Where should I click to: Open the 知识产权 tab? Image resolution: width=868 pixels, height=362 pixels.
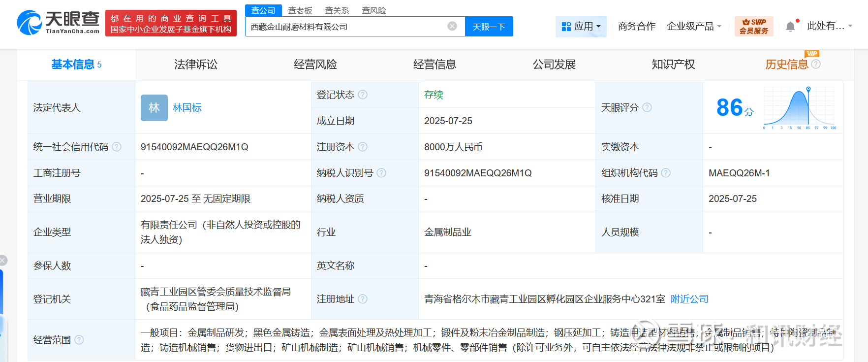pyautogui.click(x=673, y=65)
